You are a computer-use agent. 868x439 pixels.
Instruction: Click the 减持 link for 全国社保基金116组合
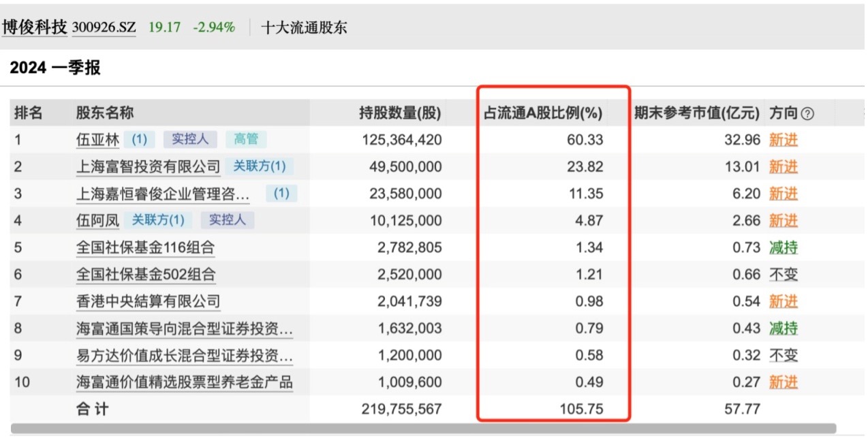point(783,247)
